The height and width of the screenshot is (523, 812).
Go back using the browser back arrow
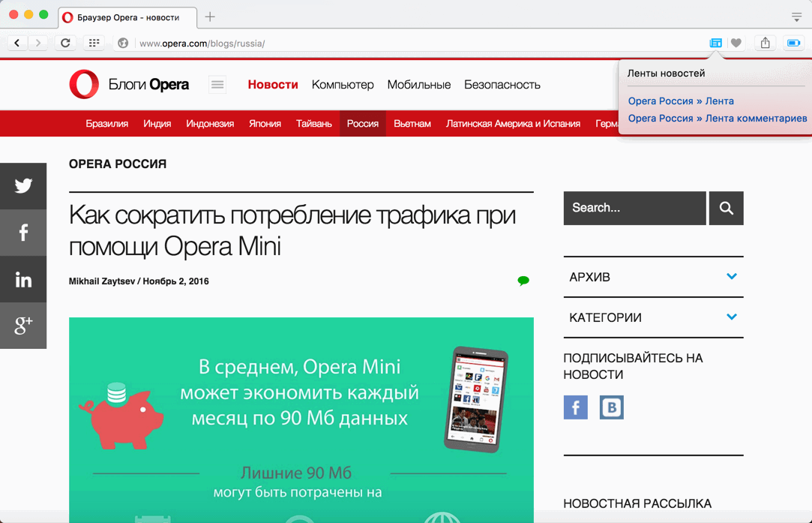17,43
